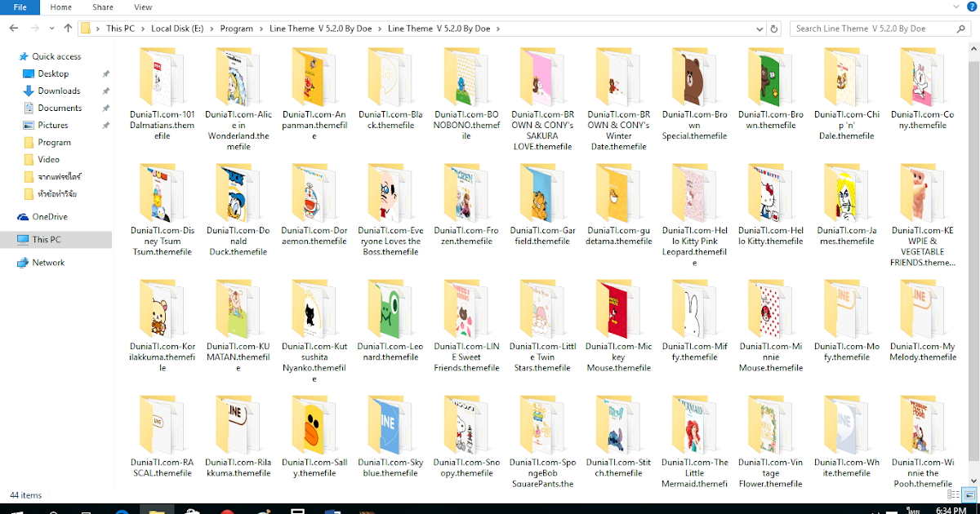
Task: Select Donald Duck themefile folder
Action: point(238,209)
